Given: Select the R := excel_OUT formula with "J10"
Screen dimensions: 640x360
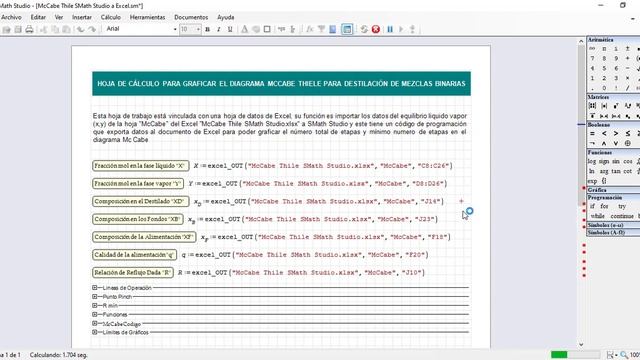Looking at the screenshot, I should coord(301,272).
